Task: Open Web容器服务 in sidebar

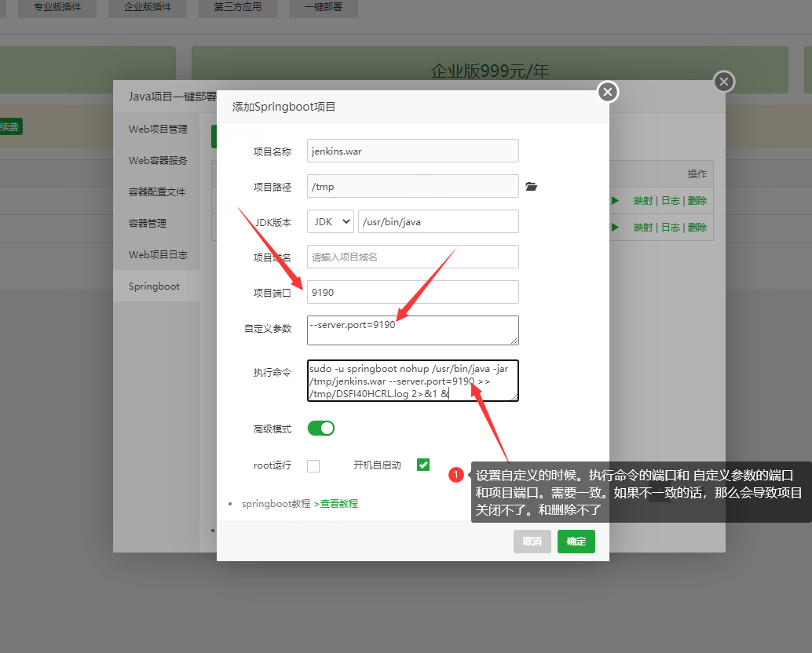Action: [156, 160]
